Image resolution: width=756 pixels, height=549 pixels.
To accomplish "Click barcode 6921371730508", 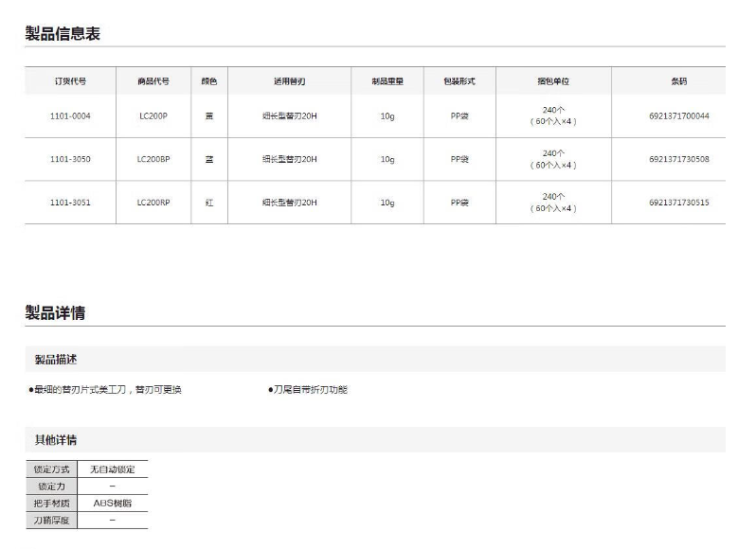I will click(x=678, y=159).
